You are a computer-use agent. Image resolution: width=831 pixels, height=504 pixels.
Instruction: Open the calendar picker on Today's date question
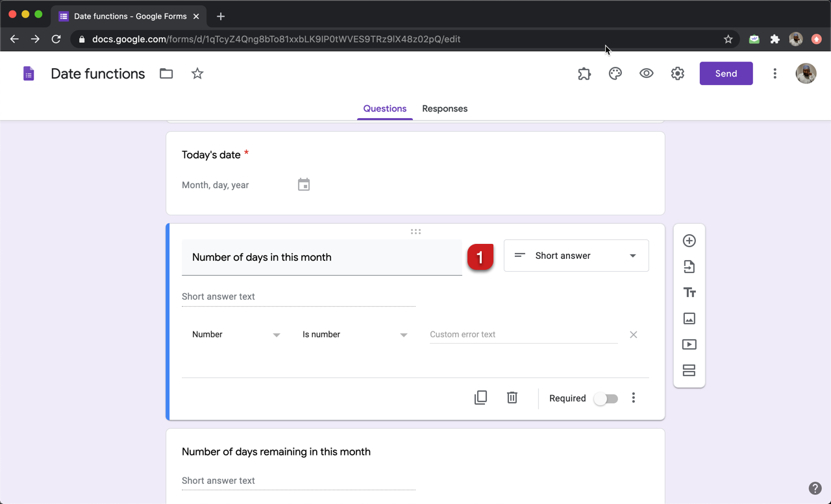pyautogui.click(x=303, y=184)
